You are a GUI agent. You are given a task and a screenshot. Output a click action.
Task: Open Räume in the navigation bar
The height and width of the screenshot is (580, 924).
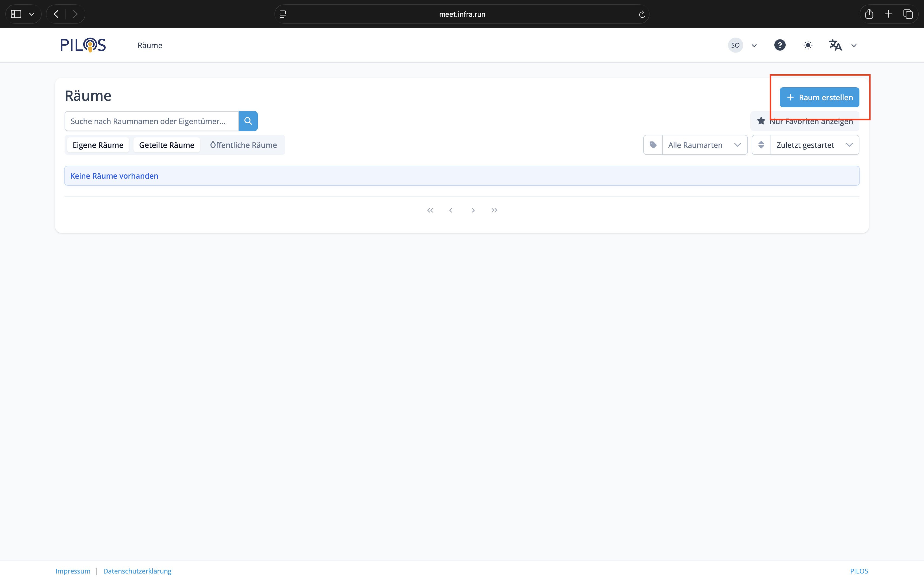pyautogui.click(x=150, y=45)
